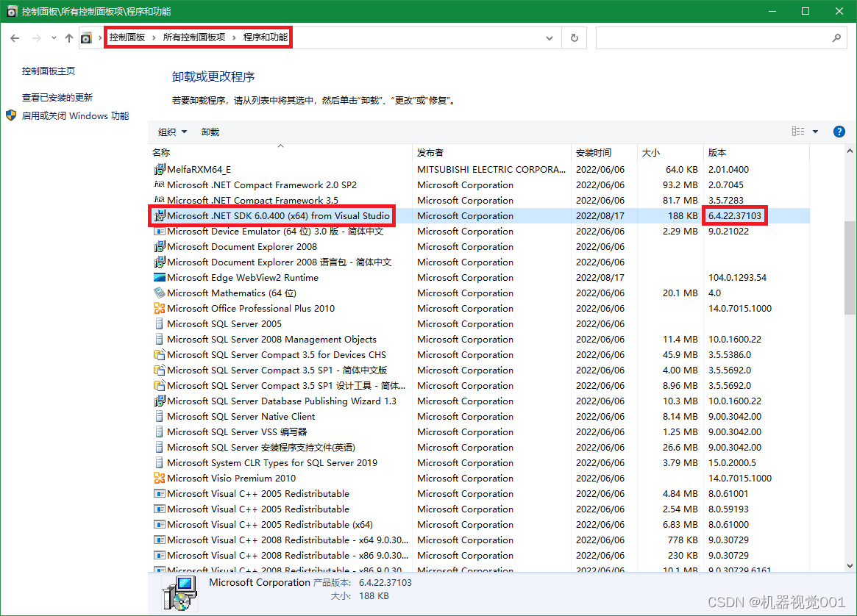This screenshot has width=857, height=616.
Task: Sort by 安装时间 column header
Action: click(x=604, y=152)
